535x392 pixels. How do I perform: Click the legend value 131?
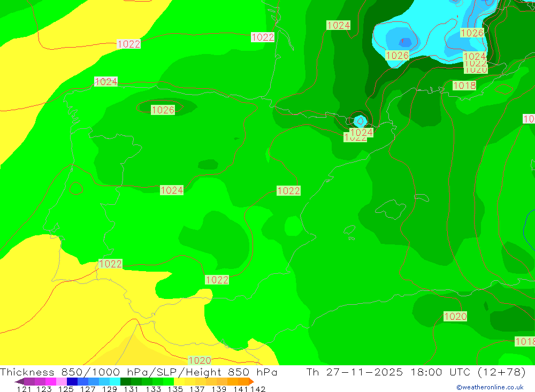tap(131, 389)
